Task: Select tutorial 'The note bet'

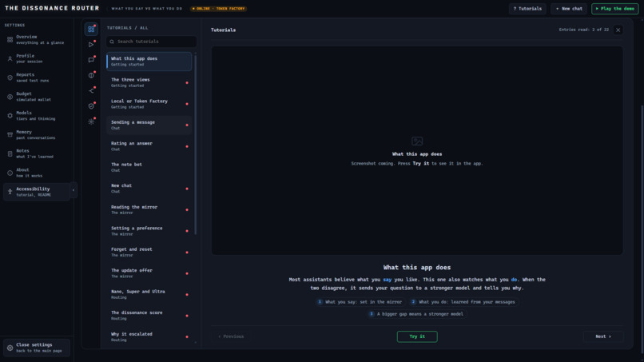Action: click(x=149, y=167)
